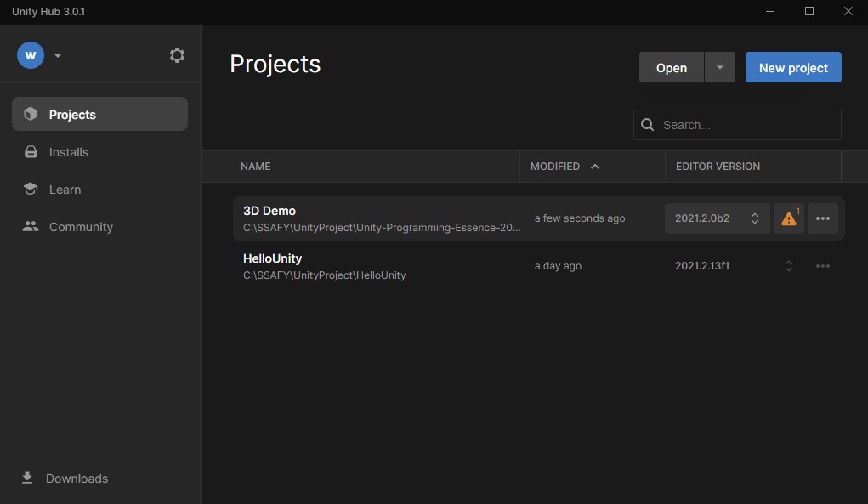Click the Learn graduation cap icon
Screen dimensions: 868x504
click(31, 189)
